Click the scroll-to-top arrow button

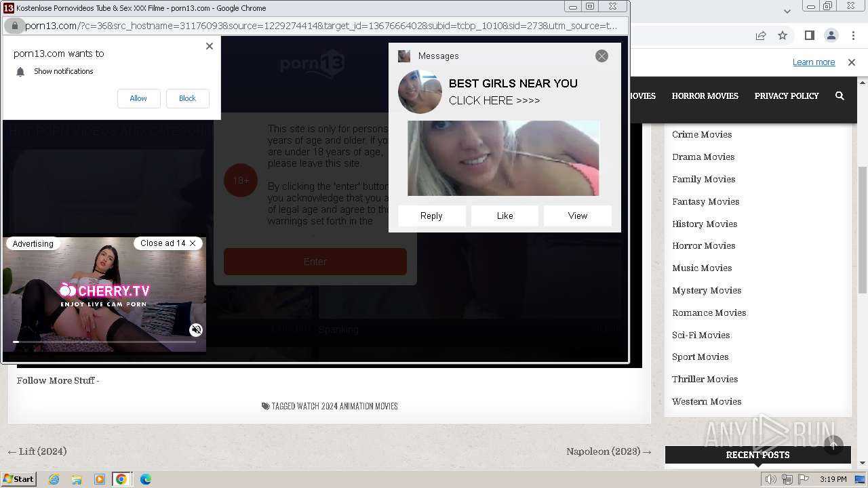pos(833,445)
